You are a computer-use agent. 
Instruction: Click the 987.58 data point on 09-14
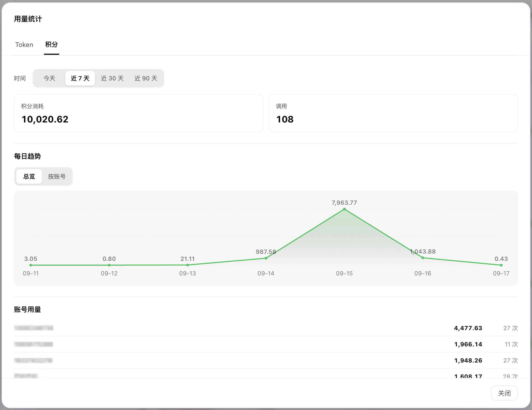(266, 258)
